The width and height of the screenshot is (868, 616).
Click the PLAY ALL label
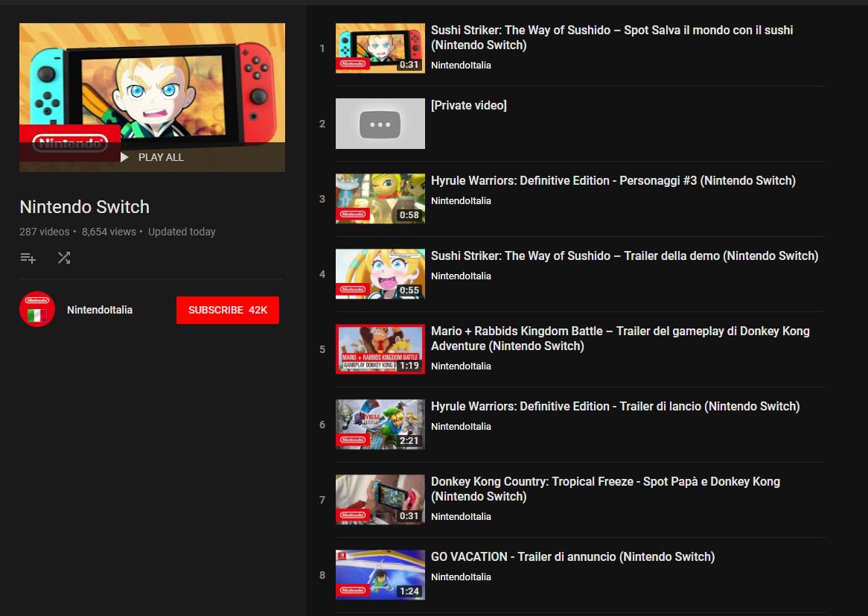coord(161,157)
